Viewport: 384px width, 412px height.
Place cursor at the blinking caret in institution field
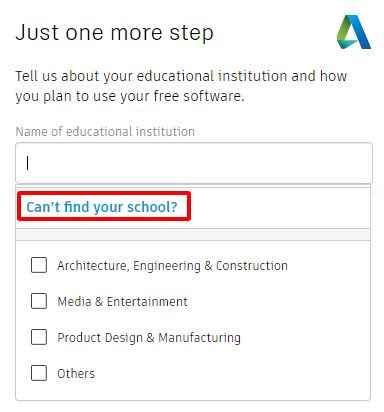pyautogui.click(x=28, y=163)
